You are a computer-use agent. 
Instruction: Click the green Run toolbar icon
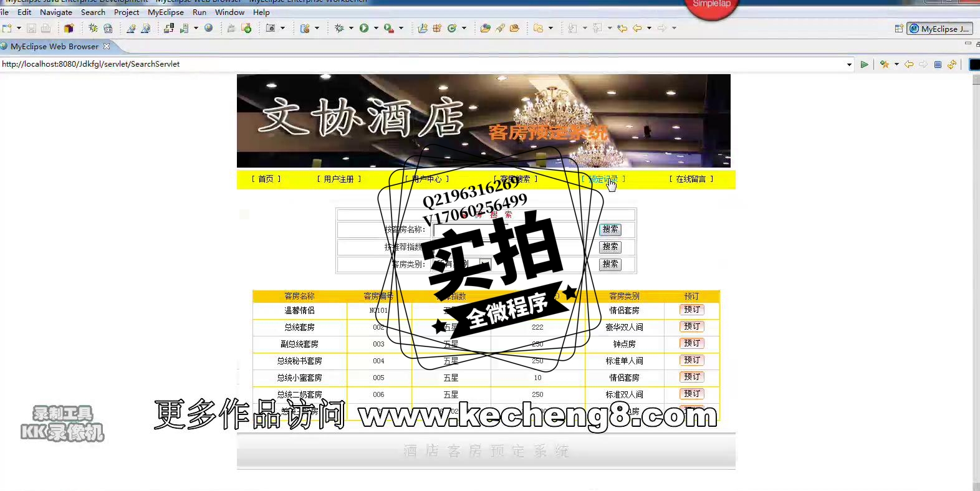point(364,28)
